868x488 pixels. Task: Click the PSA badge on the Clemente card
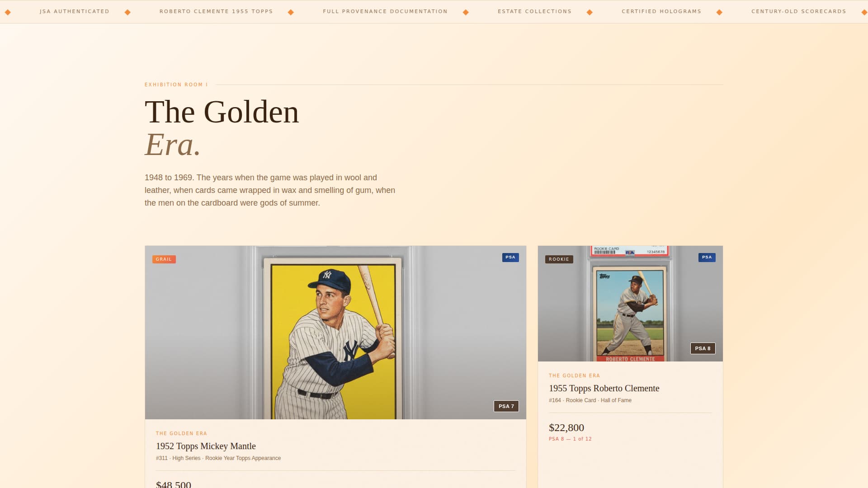707,257
